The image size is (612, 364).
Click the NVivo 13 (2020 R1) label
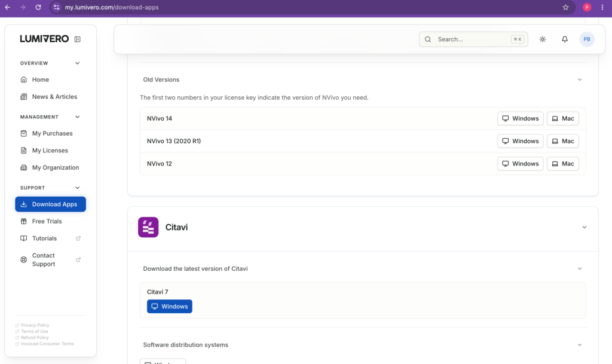pyautogui.click(x=174, y=141)
